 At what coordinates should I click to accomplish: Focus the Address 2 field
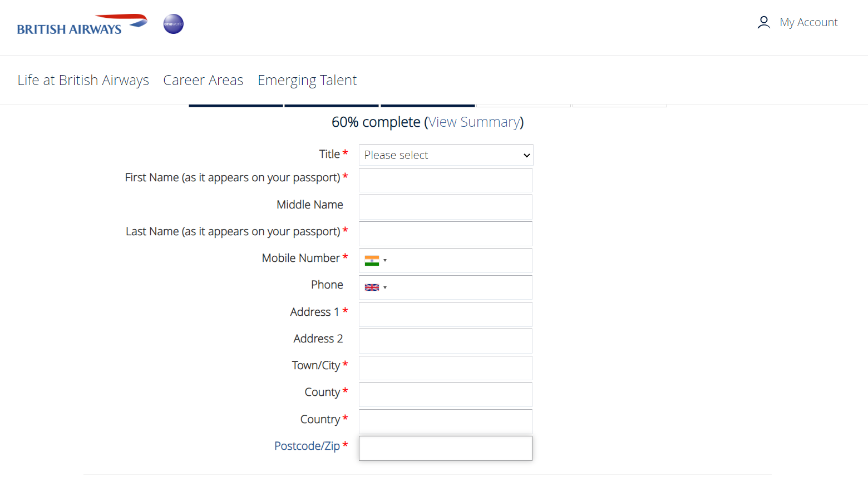pyautogui.click(x=446, y=341)
